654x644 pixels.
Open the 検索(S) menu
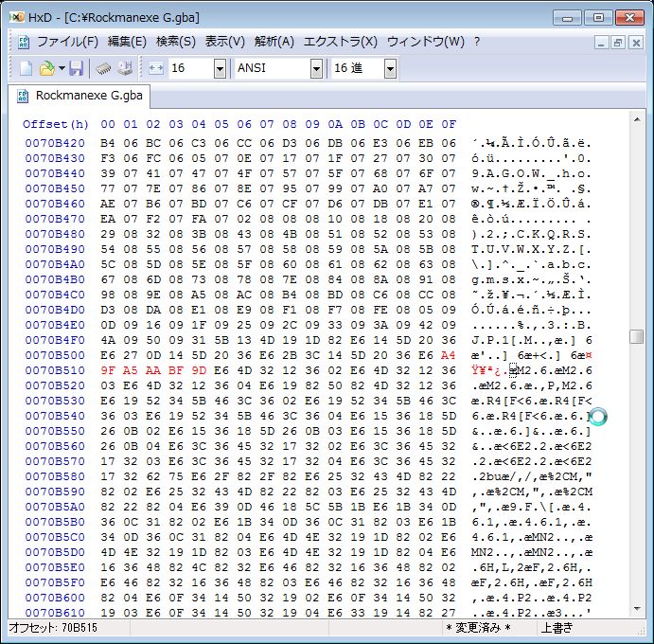tap(176, 42)
